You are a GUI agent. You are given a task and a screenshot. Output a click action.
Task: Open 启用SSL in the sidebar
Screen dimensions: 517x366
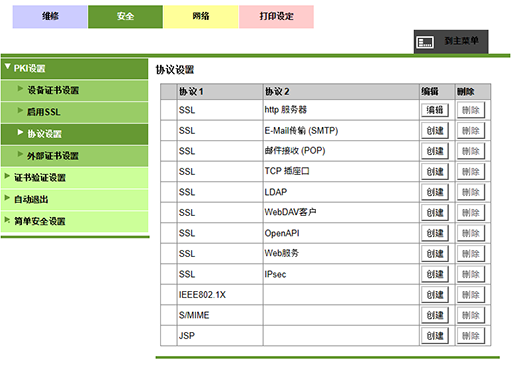point(75,112)
